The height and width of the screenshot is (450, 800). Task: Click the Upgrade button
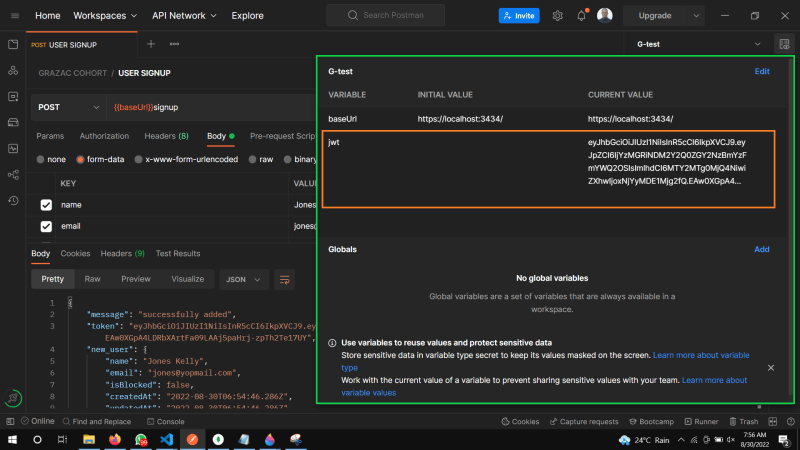point(655,16)
